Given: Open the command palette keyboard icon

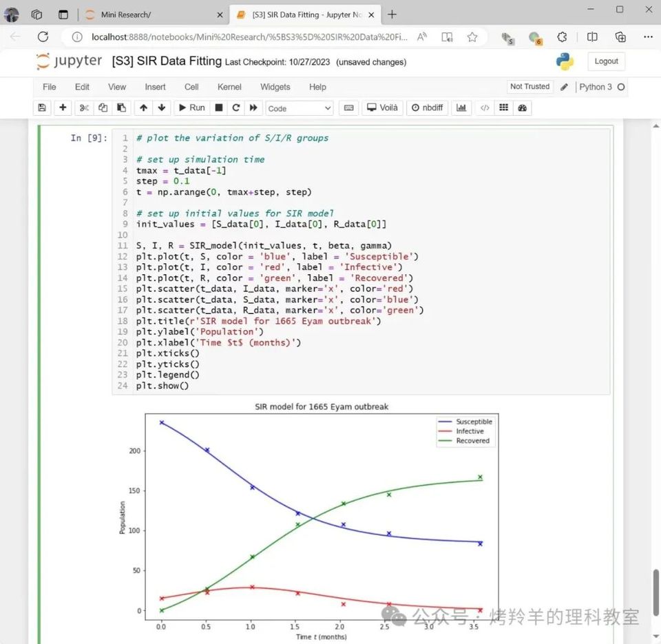Looking at the screenshot, I should click(x=348, y=108).
